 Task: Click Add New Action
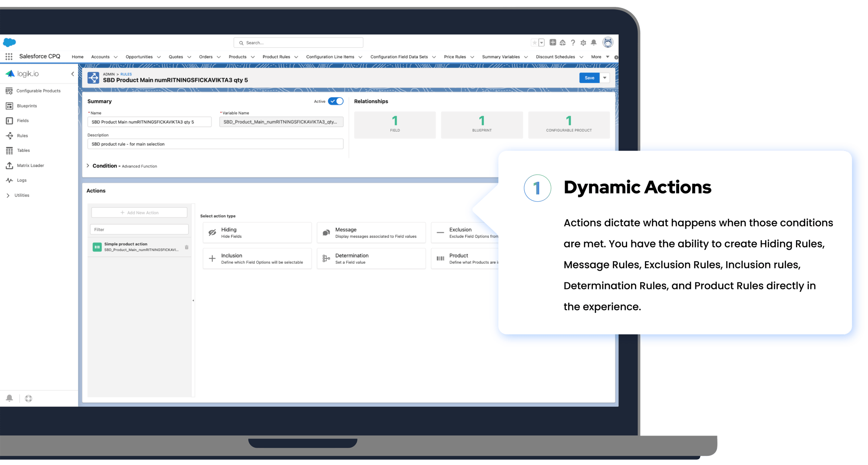point(139,213)
